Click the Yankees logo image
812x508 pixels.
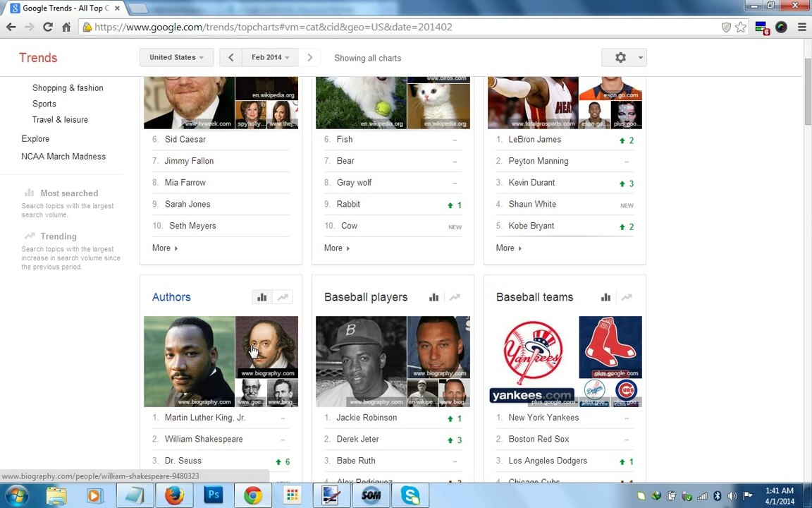point(533,361)
